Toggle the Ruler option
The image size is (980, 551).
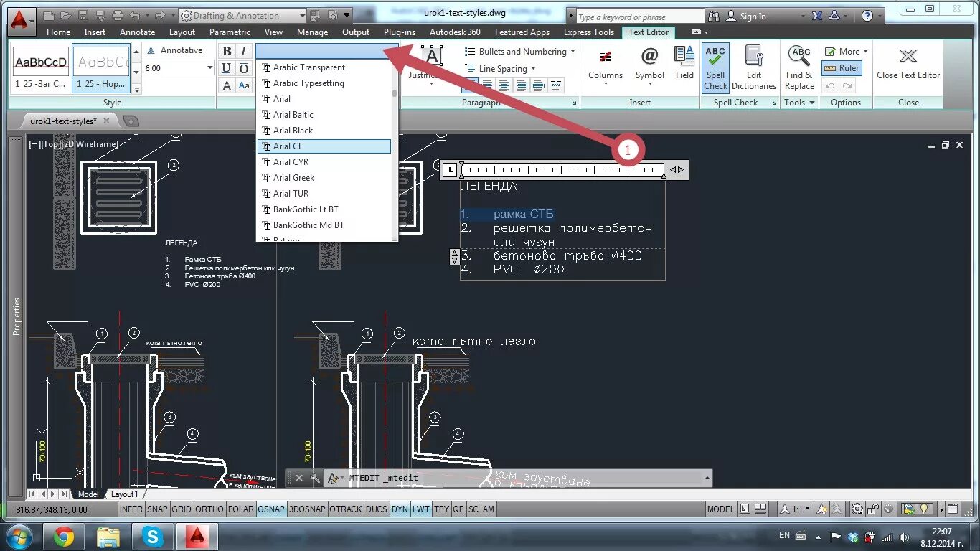pyautogui.click(x=842, y=68)
